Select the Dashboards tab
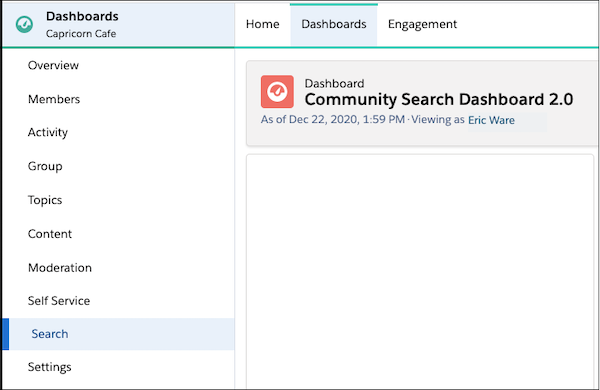 pyautogui.click(x=334, y=24)
